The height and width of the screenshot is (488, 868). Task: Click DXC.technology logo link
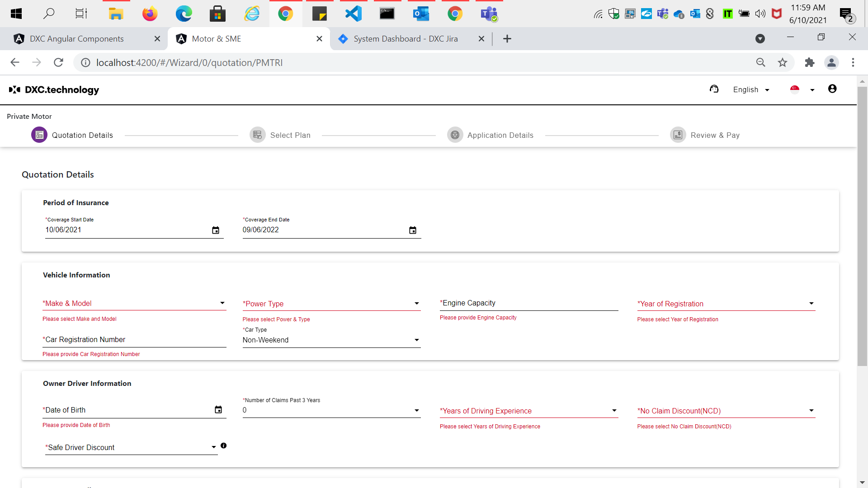[x=54, y=89]
